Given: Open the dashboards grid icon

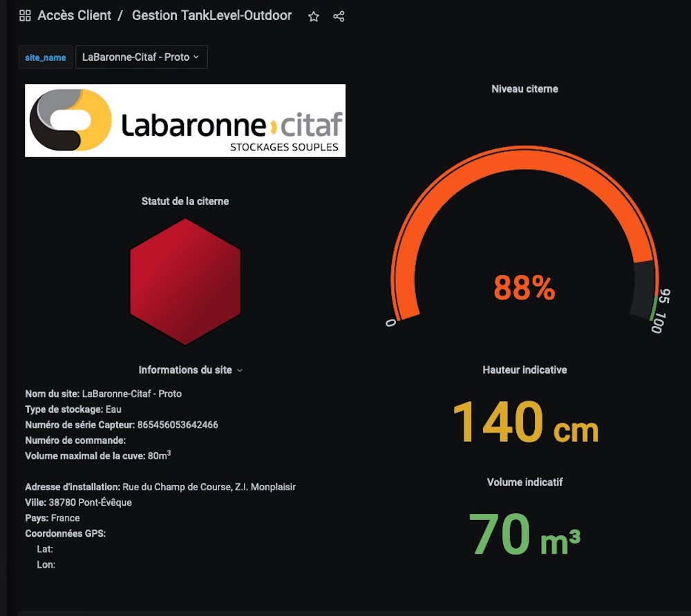Looking at the screenshot, I should (25, 16).
